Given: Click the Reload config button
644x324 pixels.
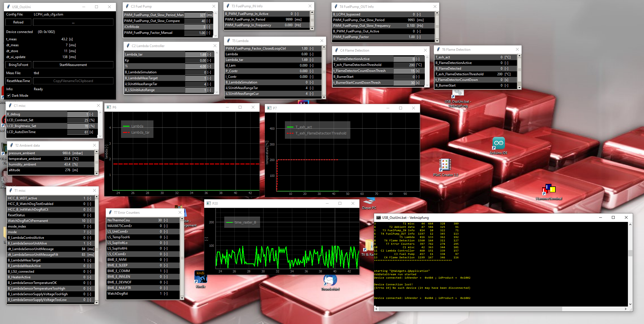Looking at the screenshot, I should tap(18, 22).
